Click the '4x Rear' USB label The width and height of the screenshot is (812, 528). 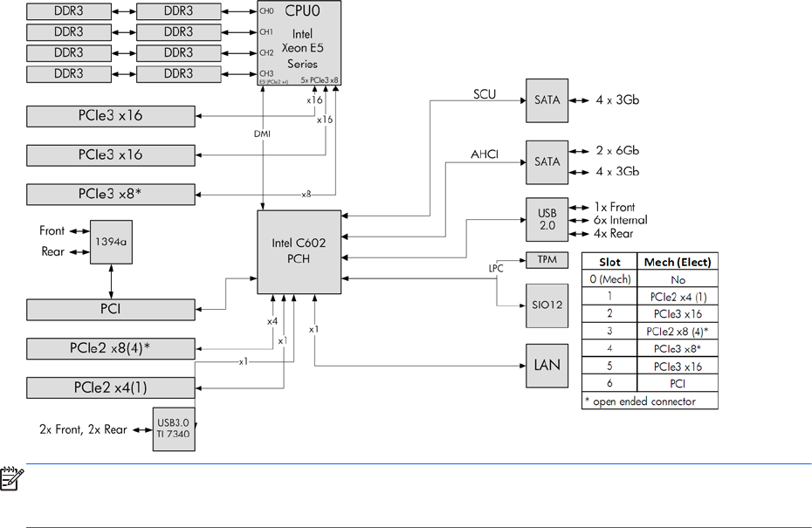pyautogui.click(x=613, y=234)
